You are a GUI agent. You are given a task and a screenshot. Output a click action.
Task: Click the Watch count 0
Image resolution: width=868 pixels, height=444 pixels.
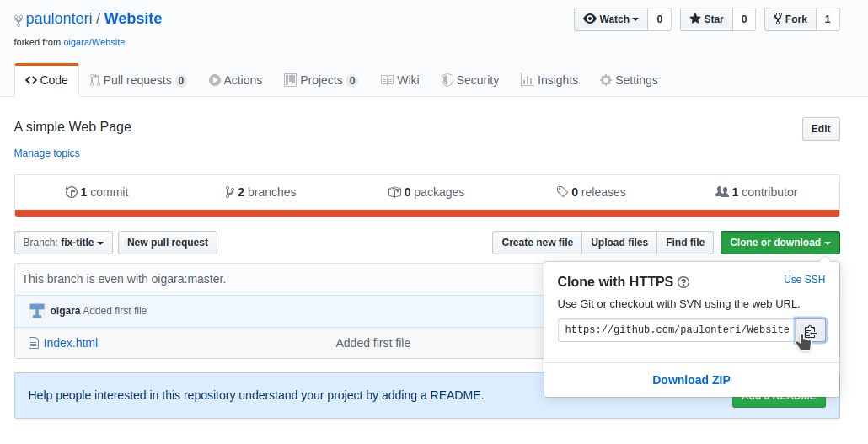pyautogui.click(x=659, y=19)
